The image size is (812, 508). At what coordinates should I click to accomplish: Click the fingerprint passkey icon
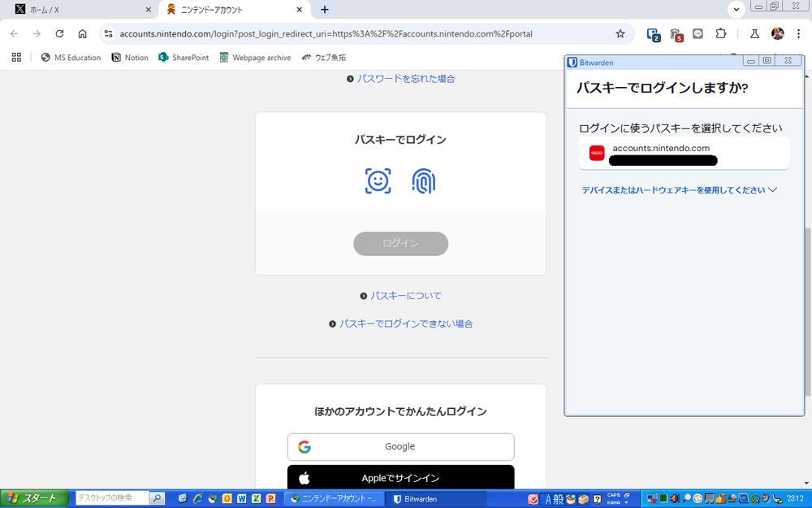point(424,181)
